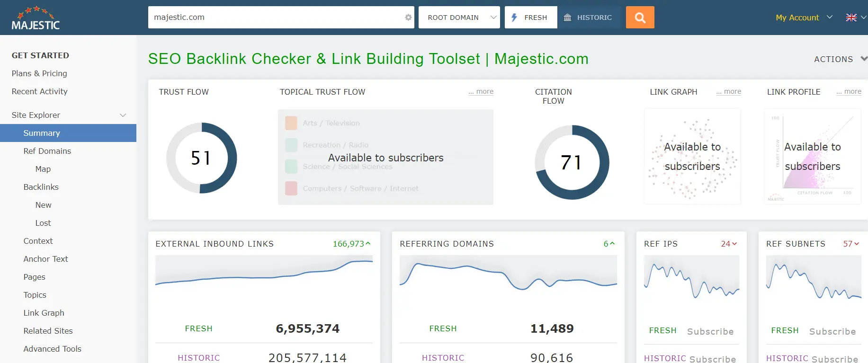Click more link beside Topical Trust Flow
This screenshot has width=868, height=363.
point(481,91)
